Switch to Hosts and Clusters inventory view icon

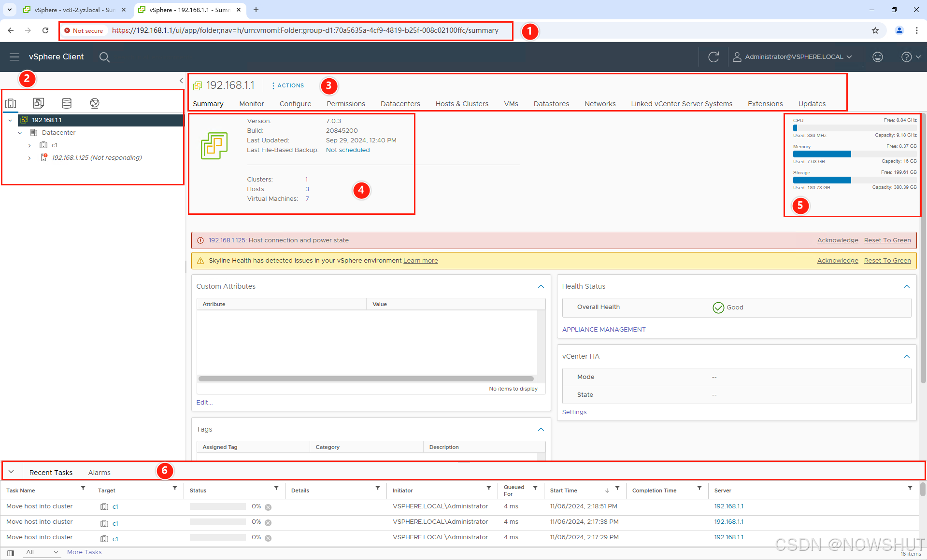(x=11, y=103)
